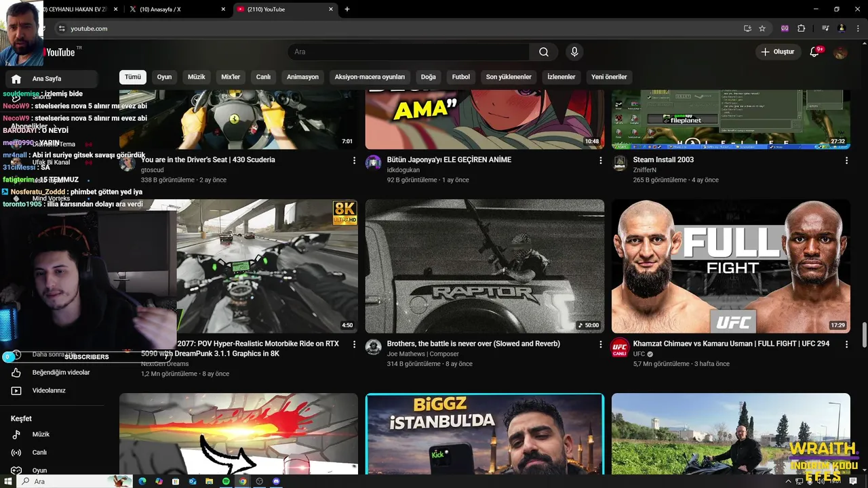Open the UFC channel avatar
Image resolution: width=868 pixels, height=488 pixels.
(x=620, y=347)
